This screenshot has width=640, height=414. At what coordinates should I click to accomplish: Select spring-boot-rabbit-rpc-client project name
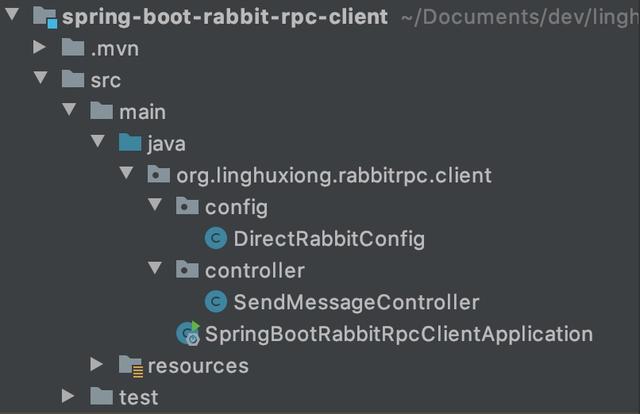(225, 18)
